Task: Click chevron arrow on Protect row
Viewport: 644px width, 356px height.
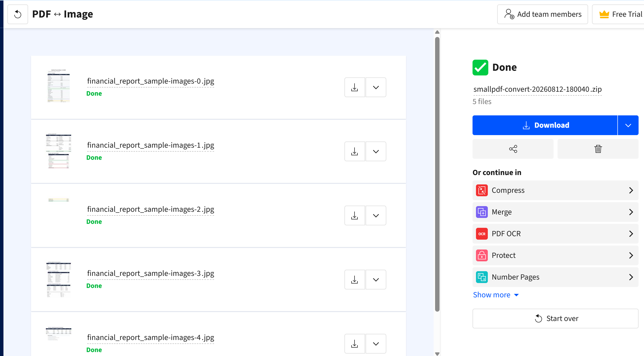Action: [631, 255]
